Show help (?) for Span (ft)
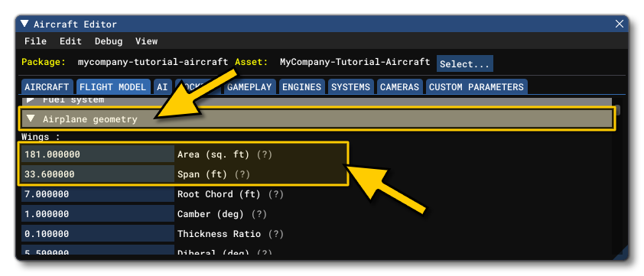 (242, 174)
